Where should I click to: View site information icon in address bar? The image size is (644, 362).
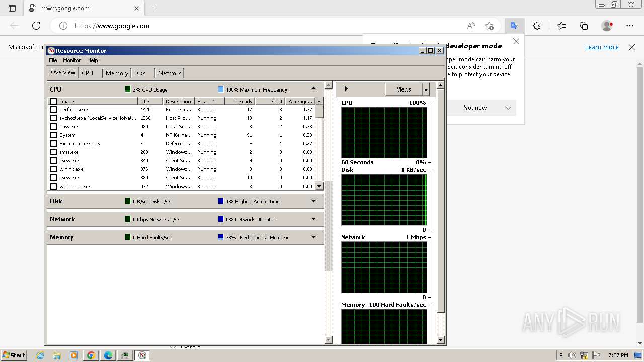pos(63,26)
